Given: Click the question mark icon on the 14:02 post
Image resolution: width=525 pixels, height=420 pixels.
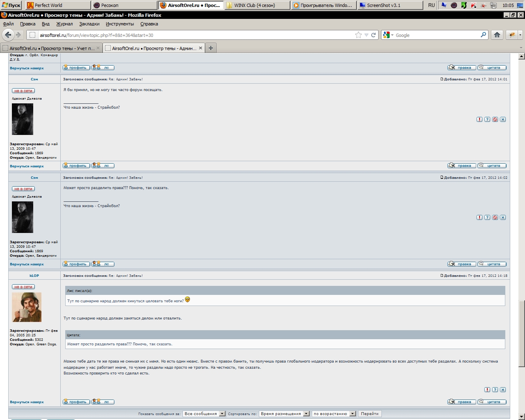Looking at the screenshot, I should tap(487, 217).
